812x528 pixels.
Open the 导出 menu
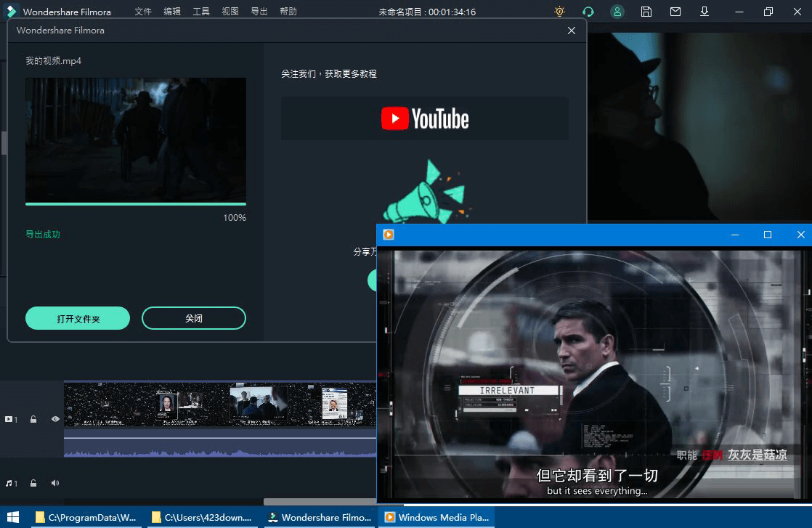click(259, 12)
